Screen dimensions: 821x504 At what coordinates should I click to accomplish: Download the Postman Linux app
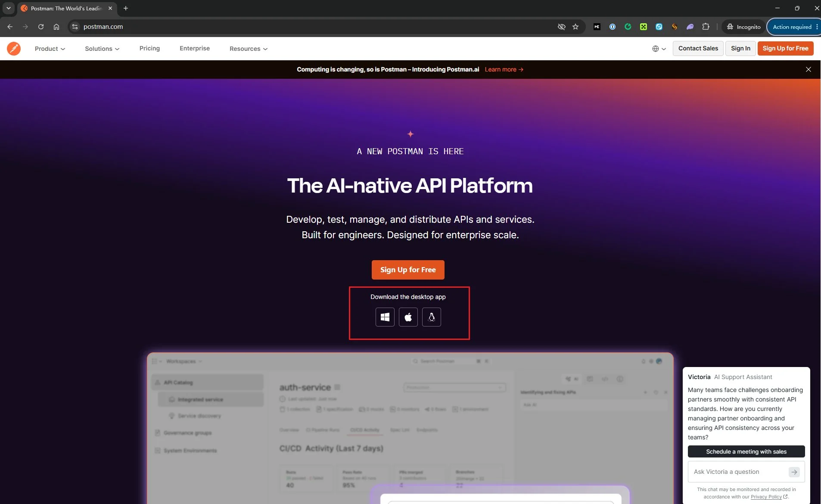432,317
